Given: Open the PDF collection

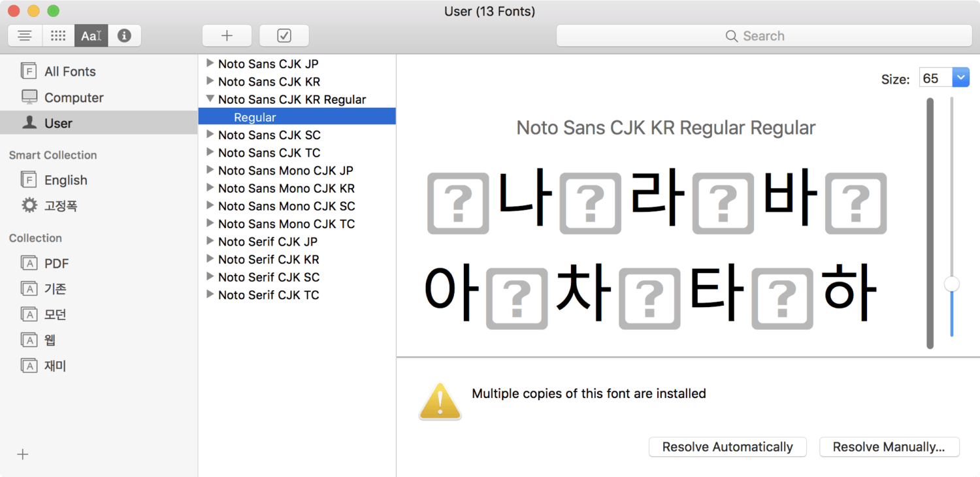Looking at the screenshot, I should pos(99,263).
